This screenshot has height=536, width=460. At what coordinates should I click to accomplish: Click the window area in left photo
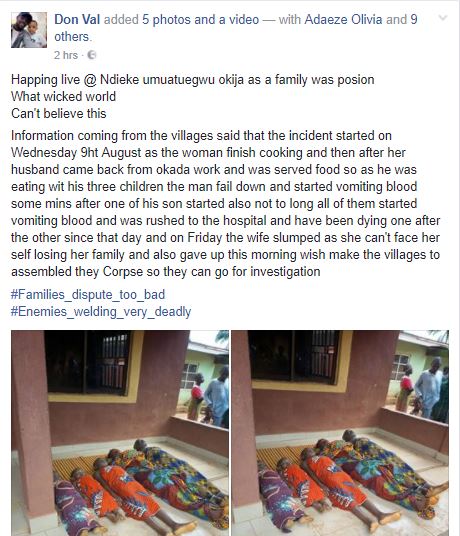click(88, 363)
